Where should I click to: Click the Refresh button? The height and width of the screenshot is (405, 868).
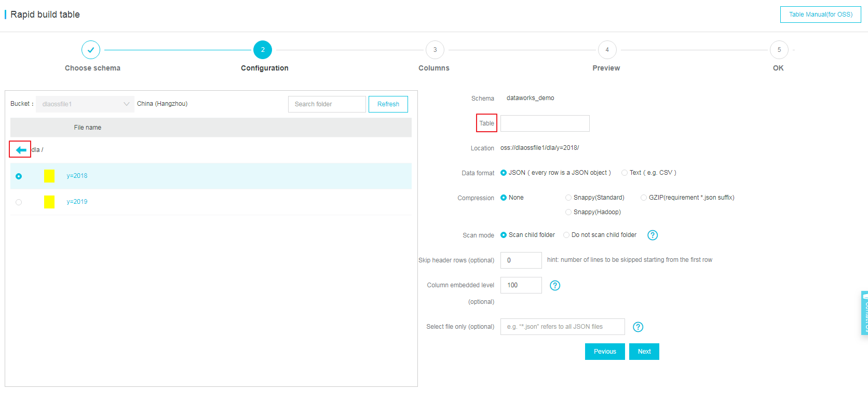[388, 104]
